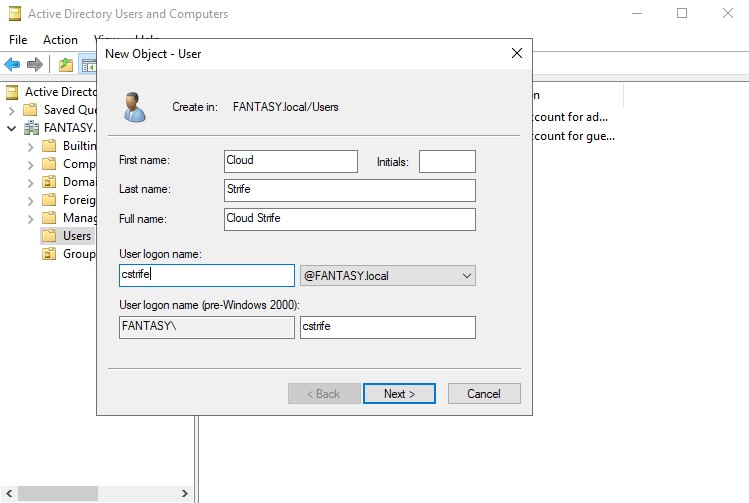Click the empty Initials field
749x503 pixels.
click(x=447, y=161)
